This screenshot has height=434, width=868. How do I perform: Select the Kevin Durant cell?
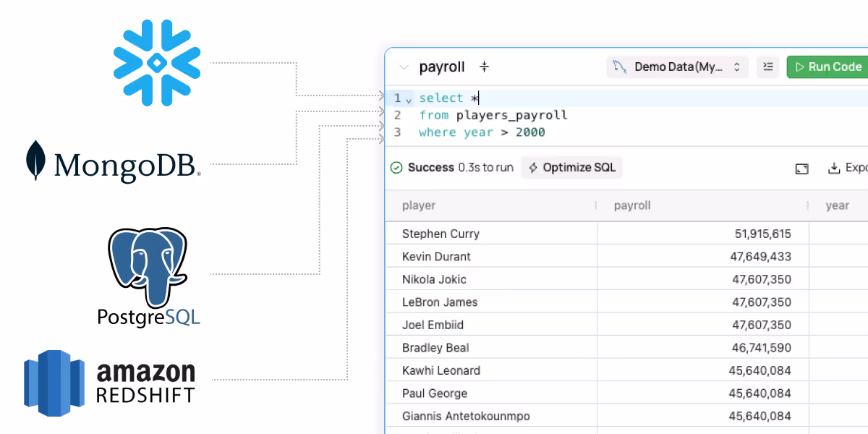491,256
